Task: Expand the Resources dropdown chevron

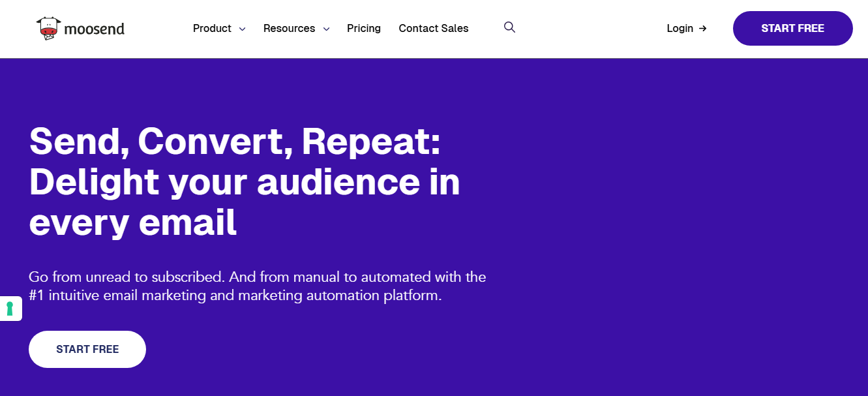Action: [x=326, y=29]
